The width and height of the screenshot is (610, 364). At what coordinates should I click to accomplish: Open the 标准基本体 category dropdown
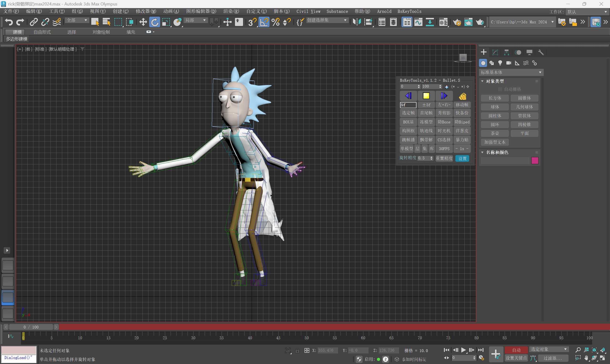(x=511, y=72)
